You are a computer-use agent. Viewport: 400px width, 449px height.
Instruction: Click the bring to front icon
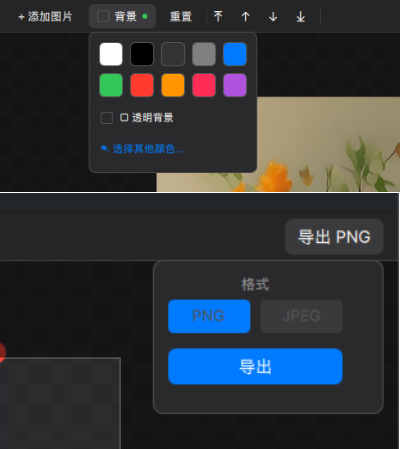tap(218, 16)
